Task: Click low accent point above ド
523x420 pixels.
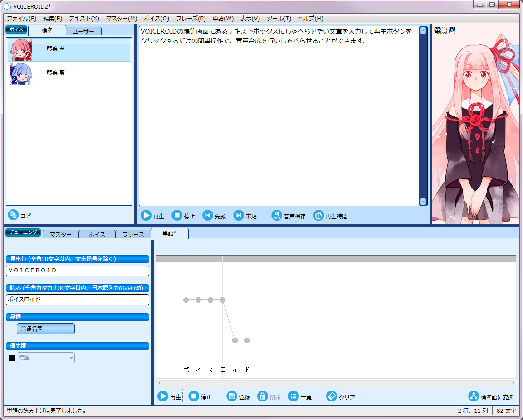Action: (x=247, y=340)
